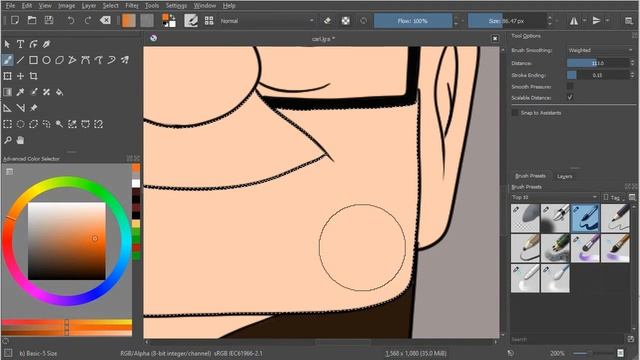Save the document with floppy icon
The width and height of the screenshot is (640, 360).
pyautogui.click(x=49, y=20)
